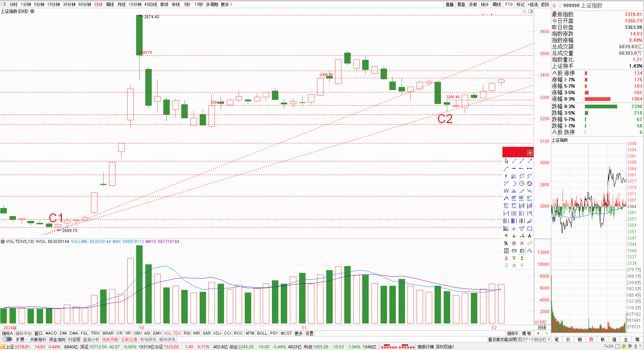644x350 pixels.
Task: Switch to the 周线 weekly timeframe tab
Action: (110, 4)
